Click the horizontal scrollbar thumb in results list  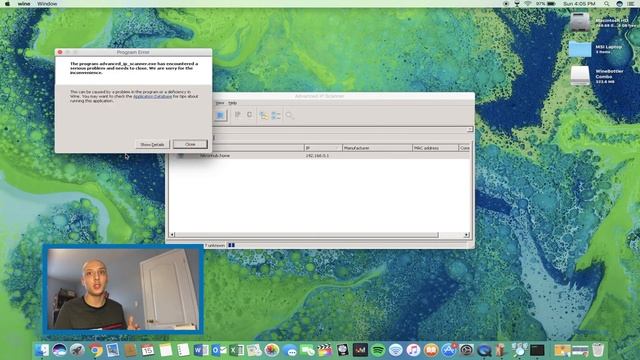pos(307,235)
